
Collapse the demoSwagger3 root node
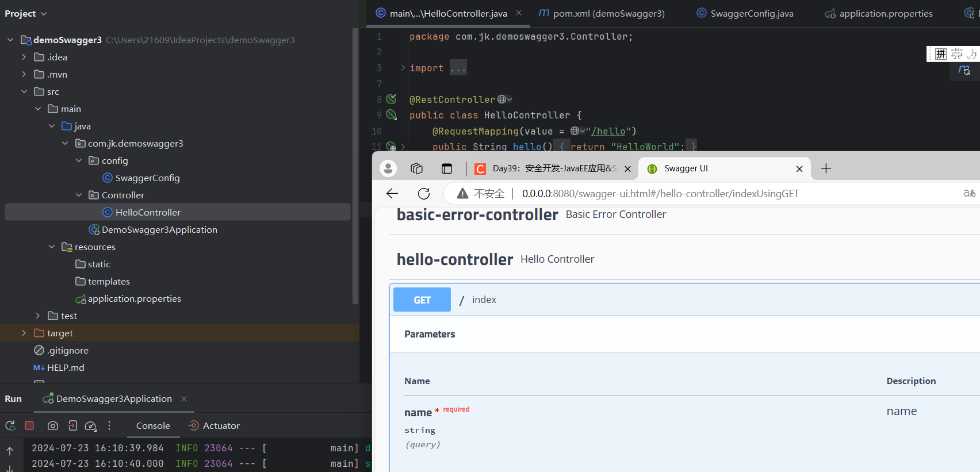click(10, 40)
